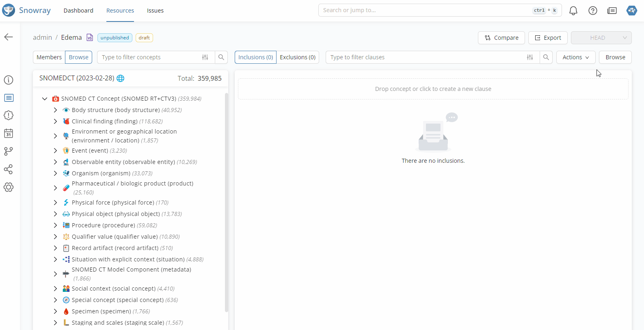Open the Issues menu item

[155, 11]
